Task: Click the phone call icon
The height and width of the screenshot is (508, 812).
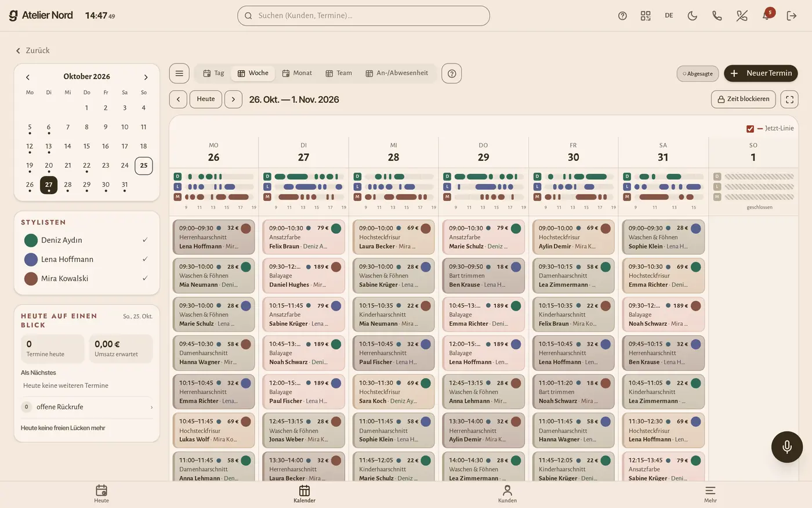Action: [x=717, y=16]
